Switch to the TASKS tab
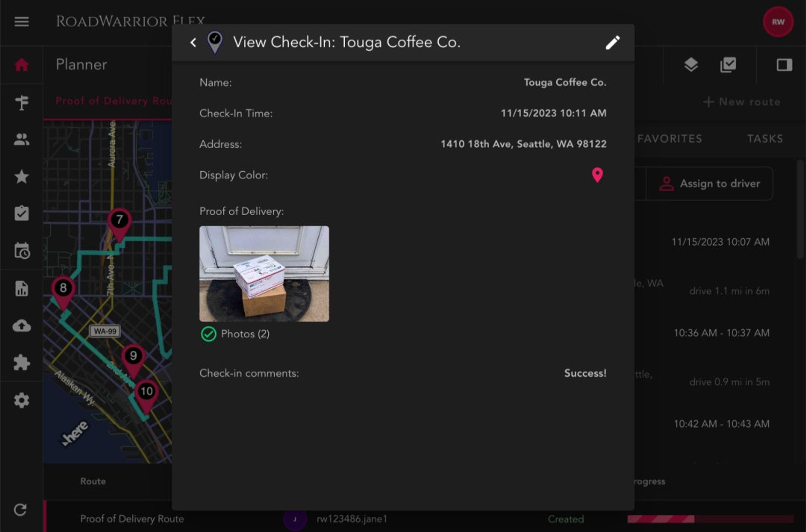806x532 pixels. tap(765, 139)
